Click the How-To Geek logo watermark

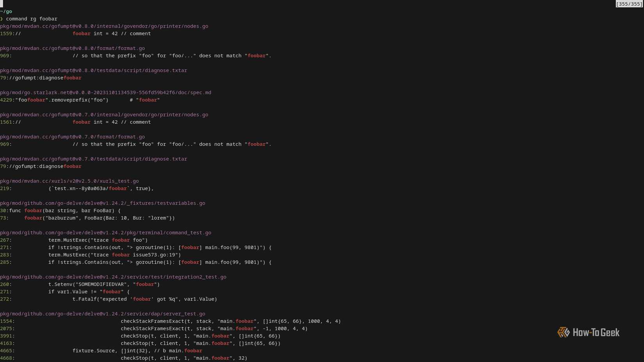tap(588, 333)
